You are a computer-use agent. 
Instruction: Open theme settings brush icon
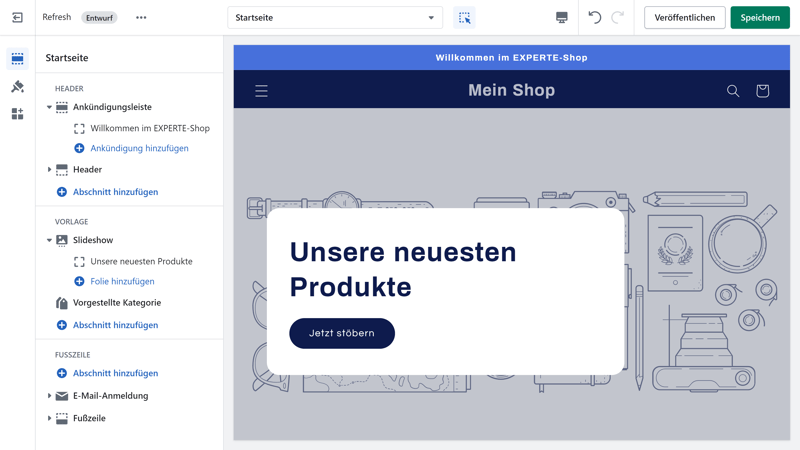17,87
